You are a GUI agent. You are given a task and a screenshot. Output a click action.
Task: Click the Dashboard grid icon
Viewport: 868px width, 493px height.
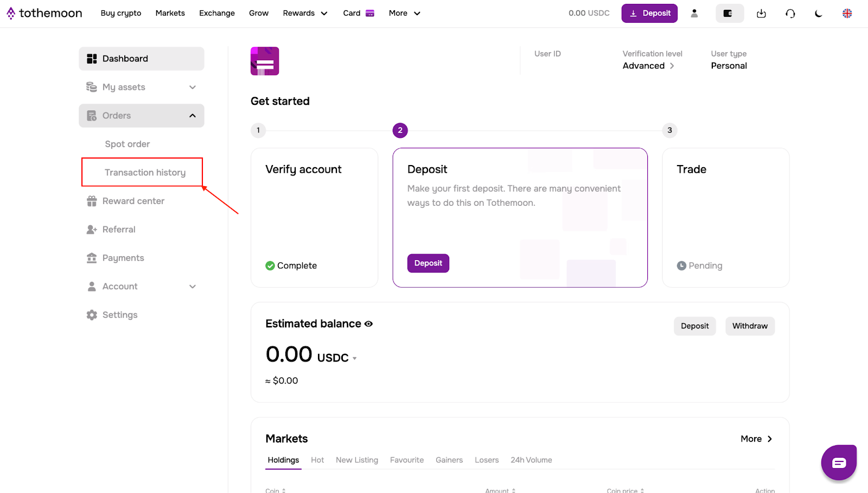click(x=92, y=59)
